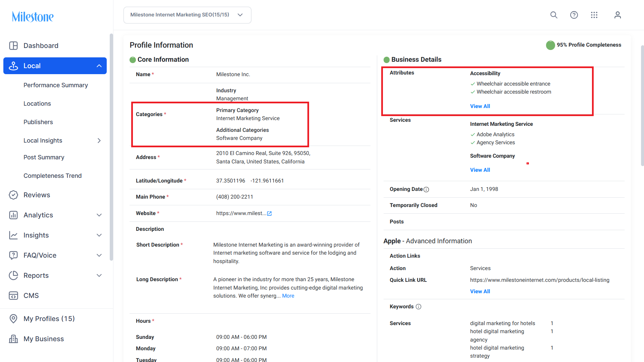Click the Monday hours 09:00 AM - 07:00 PM
Screen dimensions: 644x362
click(x=241, y=349)
